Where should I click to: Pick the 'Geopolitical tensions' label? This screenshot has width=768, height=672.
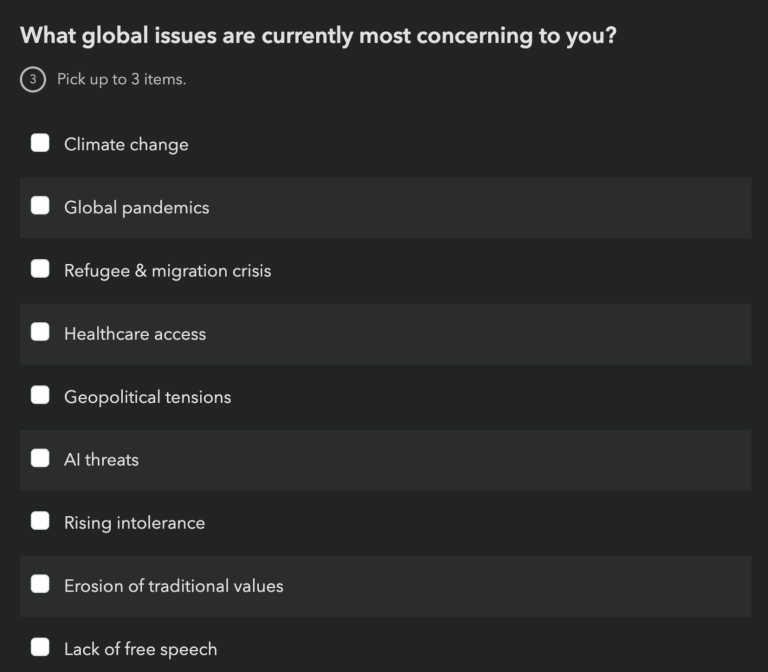[147, 396]
